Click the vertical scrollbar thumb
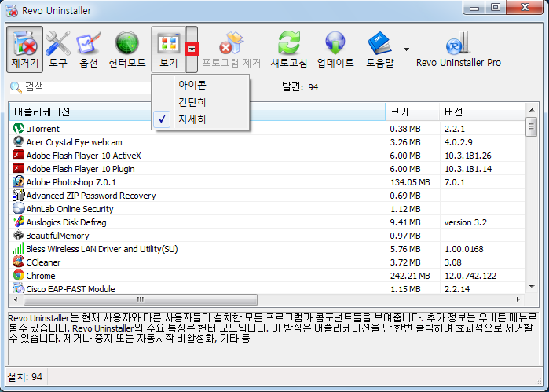The image size is (549, 392). coord(532,126)
